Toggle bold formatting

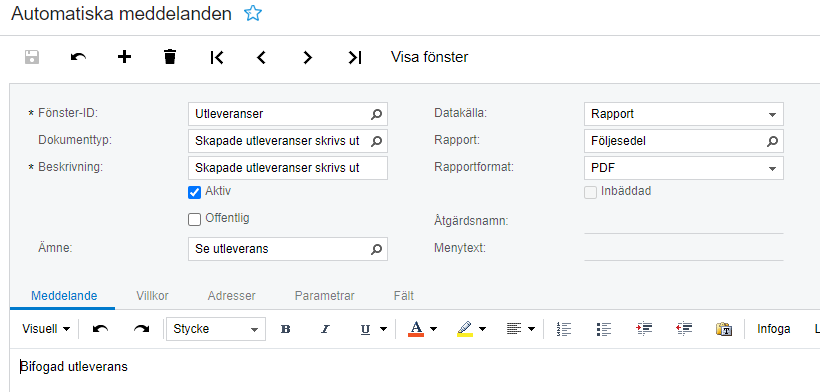tap(286, 329)
